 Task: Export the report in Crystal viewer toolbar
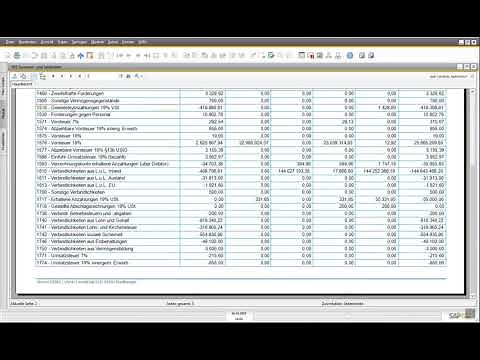tap(15, 76)
